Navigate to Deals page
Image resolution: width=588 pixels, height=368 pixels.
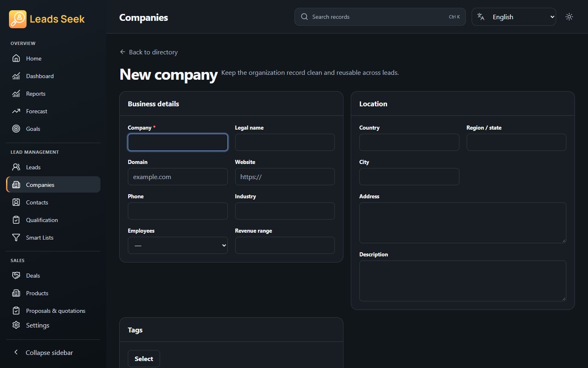[53, 276]
